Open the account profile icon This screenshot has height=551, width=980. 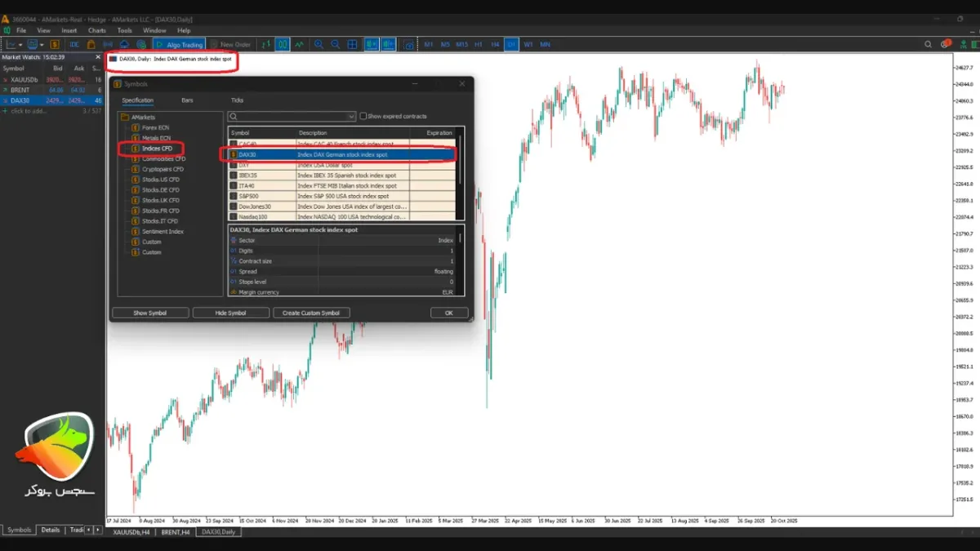964,44
